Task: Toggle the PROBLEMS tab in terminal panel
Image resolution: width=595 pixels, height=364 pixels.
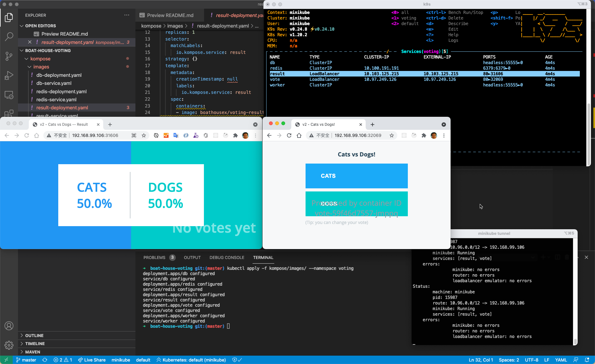Action: tap(154, 257)
